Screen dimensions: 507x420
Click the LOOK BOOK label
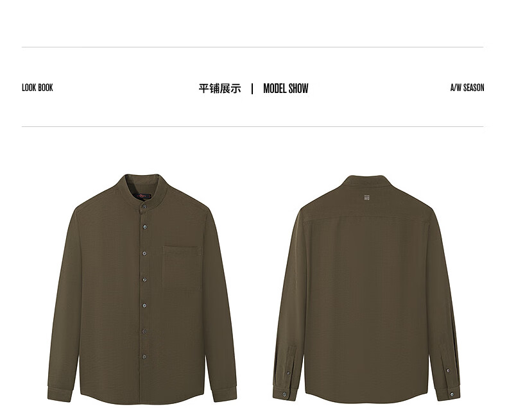[x=37, y=88]
